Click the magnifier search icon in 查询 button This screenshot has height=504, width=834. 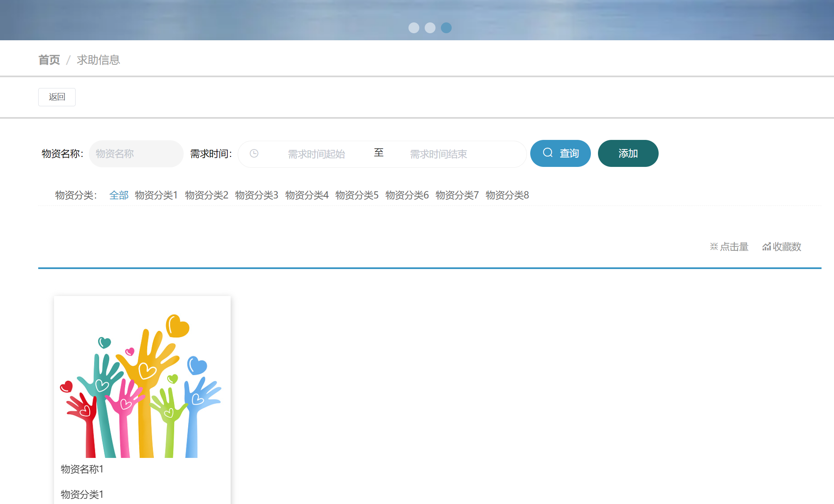[x=548, y=153]
